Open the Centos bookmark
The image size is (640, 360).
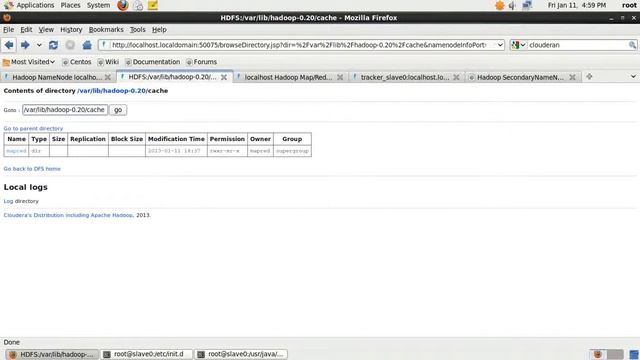[x=77, y=62]
